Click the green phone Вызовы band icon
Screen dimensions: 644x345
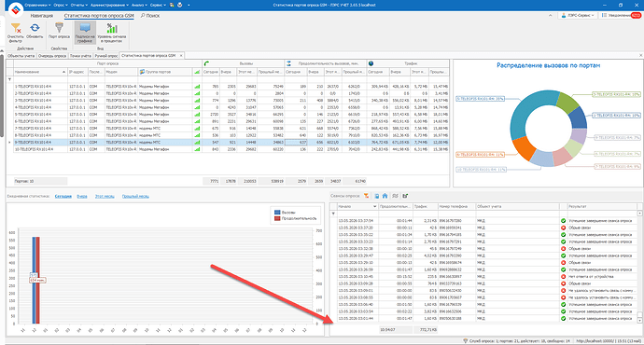[x=206, y=63]
